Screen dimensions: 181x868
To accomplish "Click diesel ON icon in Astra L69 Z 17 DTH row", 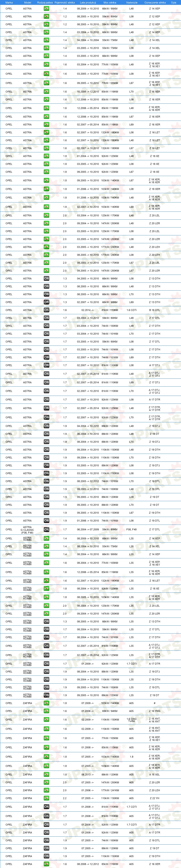I will 47,358.
